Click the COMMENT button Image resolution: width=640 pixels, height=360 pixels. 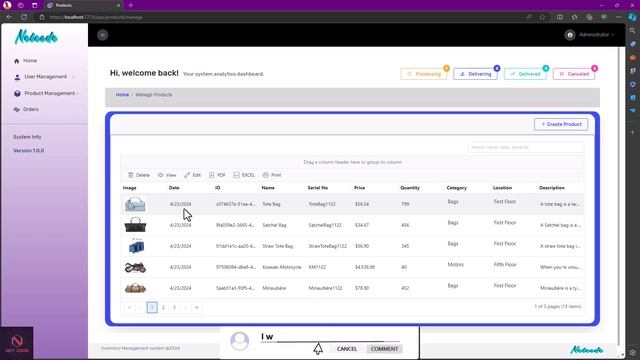coord(384,349)
